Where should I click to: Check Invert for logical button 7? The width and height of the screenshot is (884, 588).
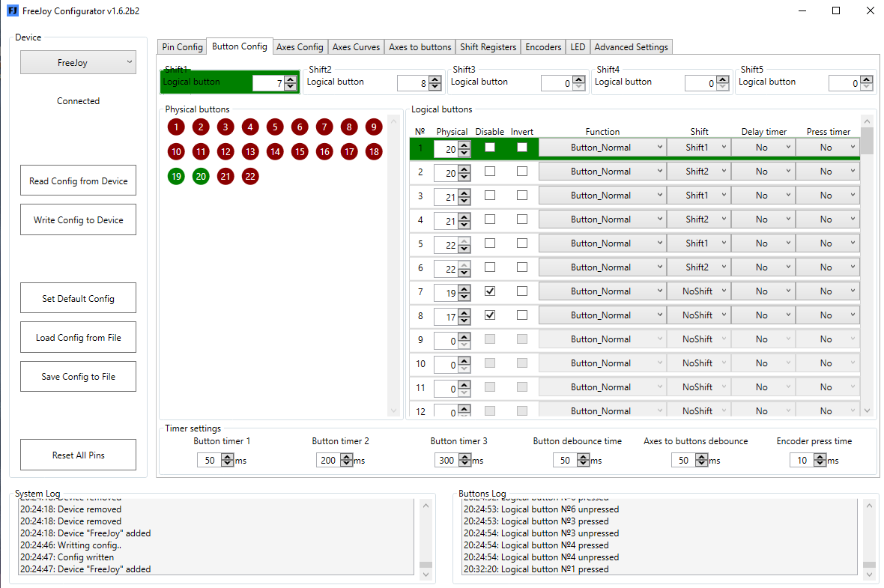pos(522,291)
